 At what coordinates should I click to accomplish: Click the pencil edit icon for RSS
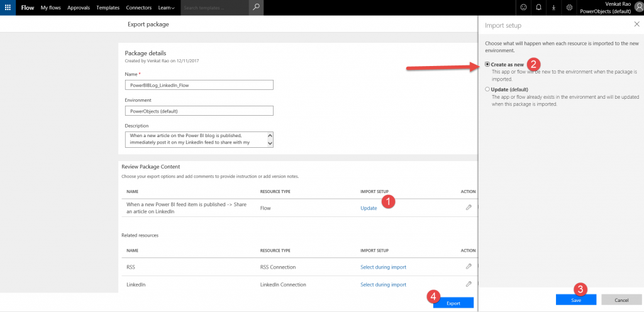click(x=469, y=267)
